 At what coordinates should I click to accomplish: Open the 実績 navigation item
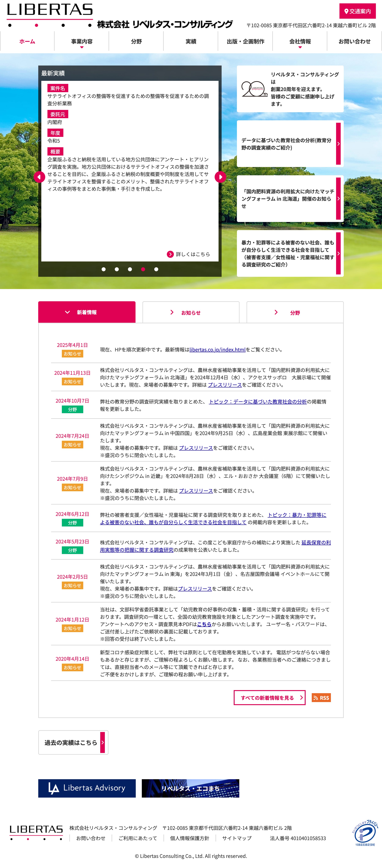(191, 41)
